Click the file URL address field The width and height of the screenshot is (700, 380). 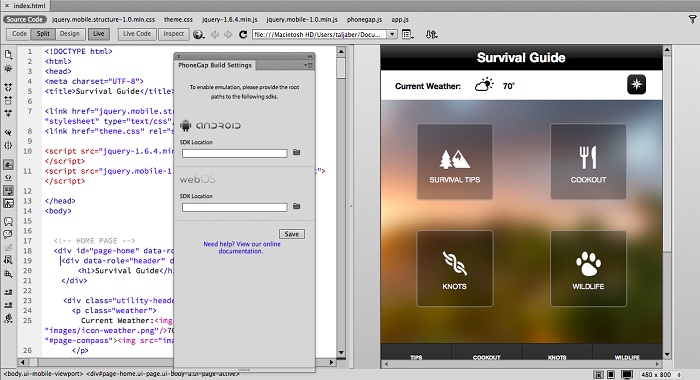point(320,34)
